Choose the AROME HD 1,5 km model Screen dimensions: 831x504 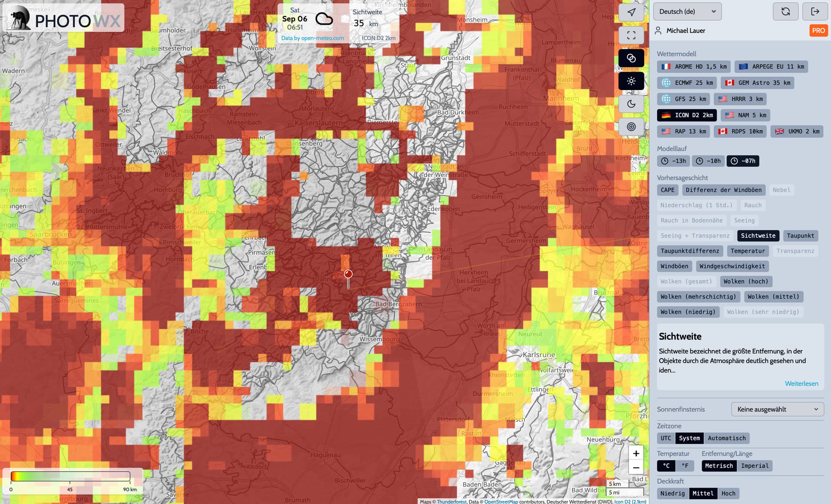click(x=694, y=67)
